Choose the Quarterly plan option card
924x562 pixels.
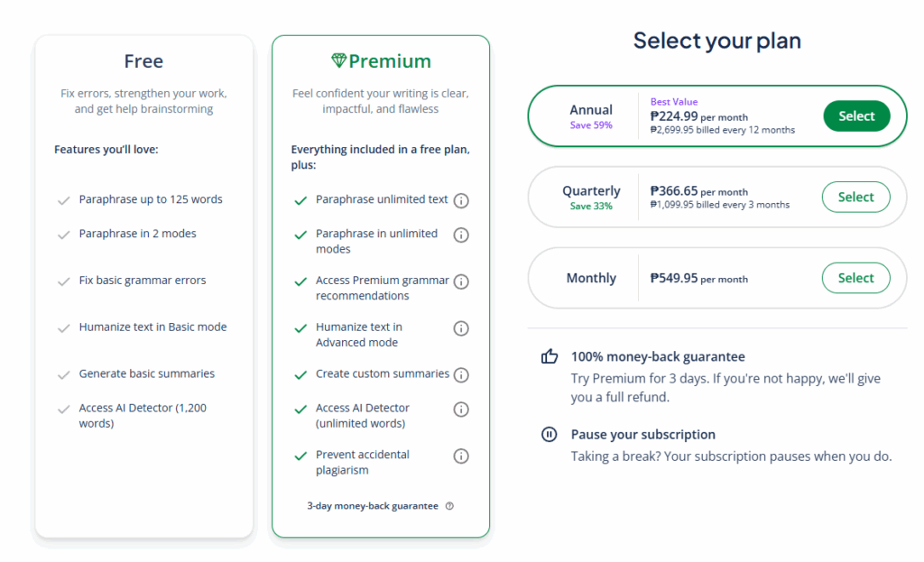716,197
